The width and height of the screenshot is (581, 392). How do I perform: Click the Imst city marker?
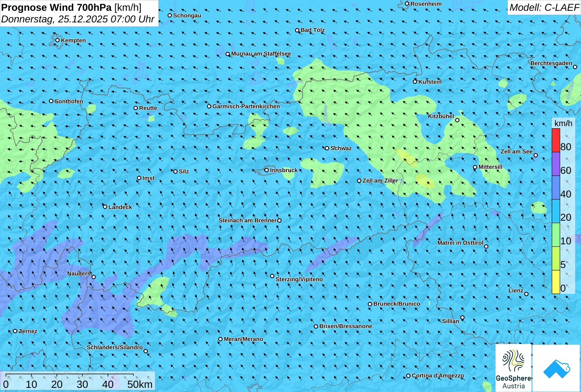(139, 178)
